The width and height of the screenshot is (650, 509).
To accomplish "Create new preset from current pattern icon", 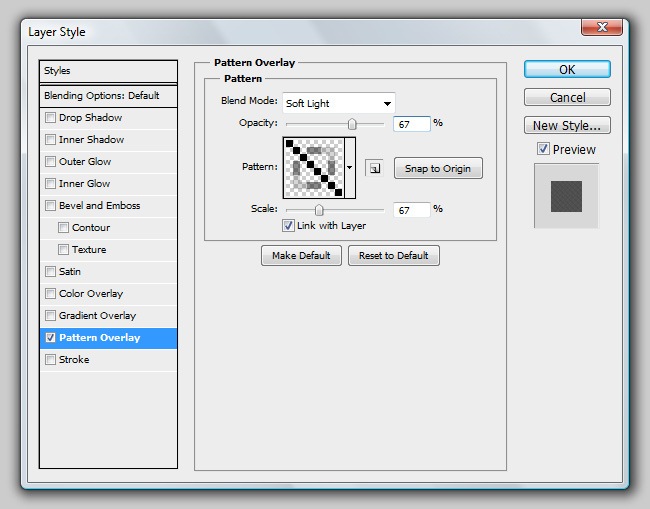I will 374,168.
